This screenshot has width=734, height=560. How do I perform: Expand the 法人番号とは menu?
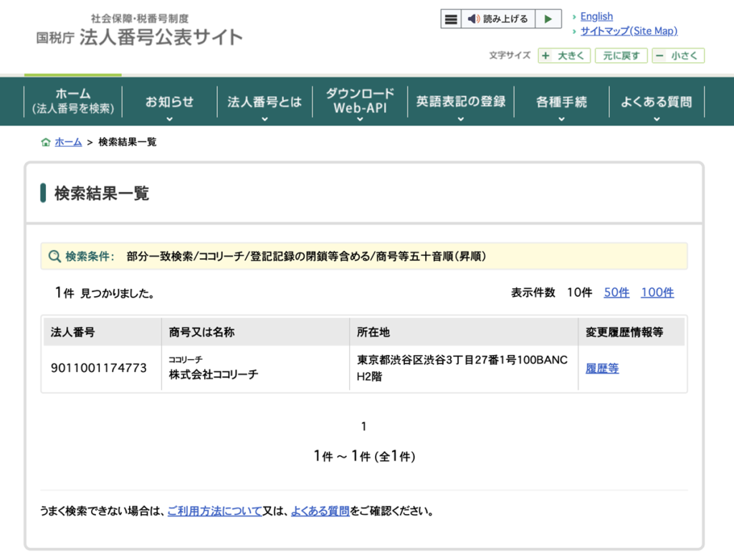264,103
